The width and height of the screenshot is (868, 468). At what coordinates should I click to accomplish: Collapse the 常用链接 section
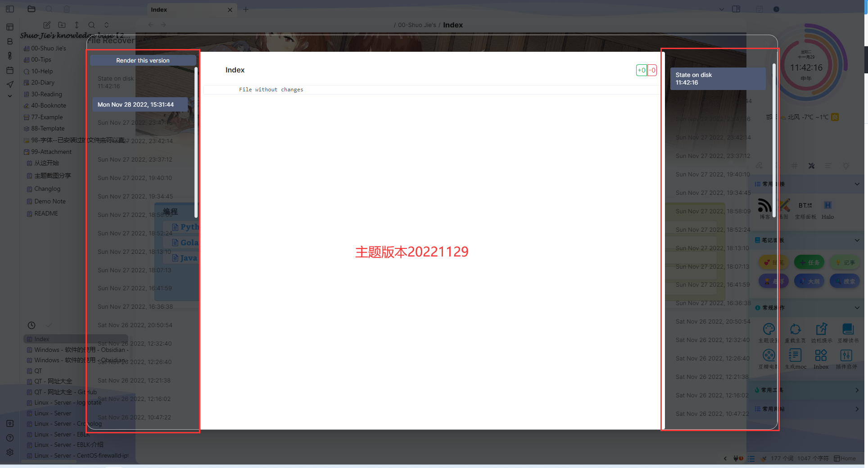coord(857,184)
